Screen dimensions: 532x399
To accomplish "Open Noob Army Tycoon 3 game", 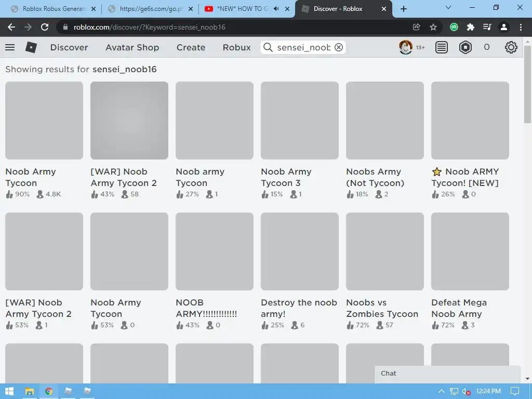I will tap(300, 140).
